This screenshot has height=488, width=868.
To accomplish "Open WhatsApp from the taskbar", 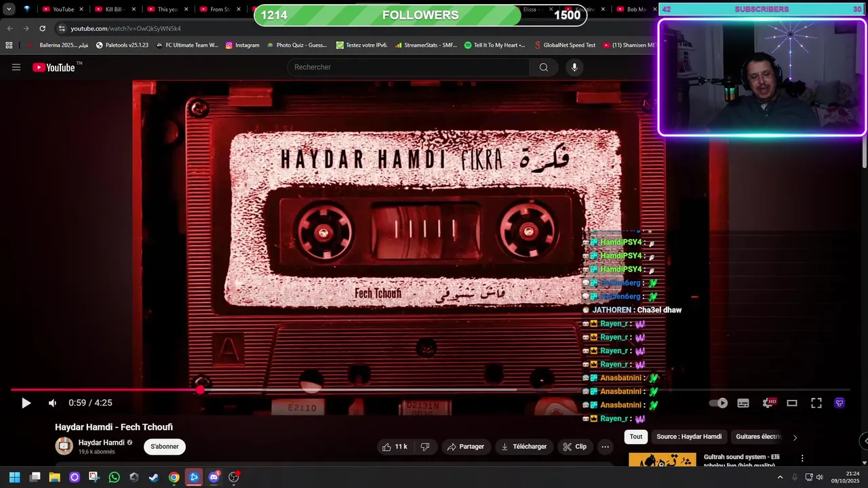I will tap(114, 477).
